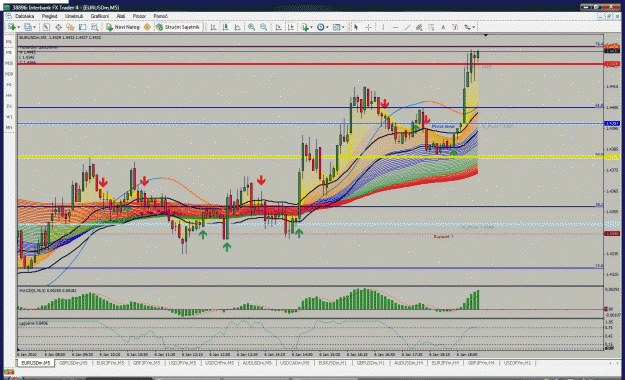625x380 pixels.
Task: Select the USDCADm,M5 chart tab
Action: point(295,363)
